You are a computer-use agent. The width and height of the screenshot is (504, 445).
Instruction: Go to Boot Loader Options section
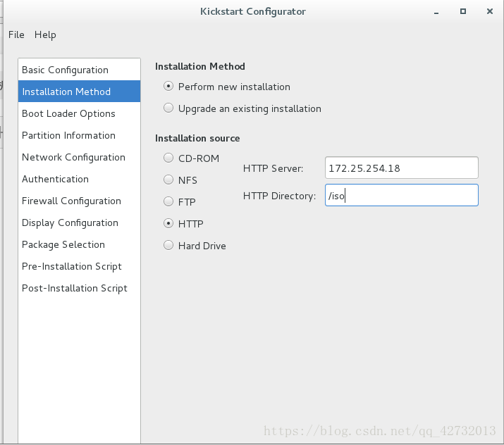80,113
